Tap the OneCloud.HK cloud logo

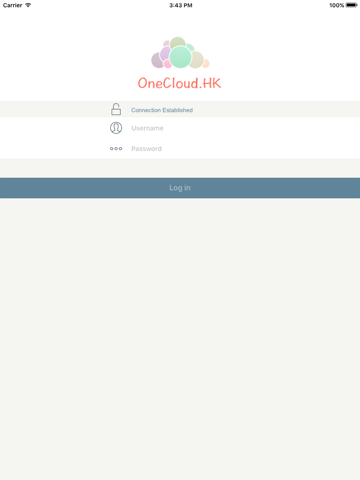point(180,53)
